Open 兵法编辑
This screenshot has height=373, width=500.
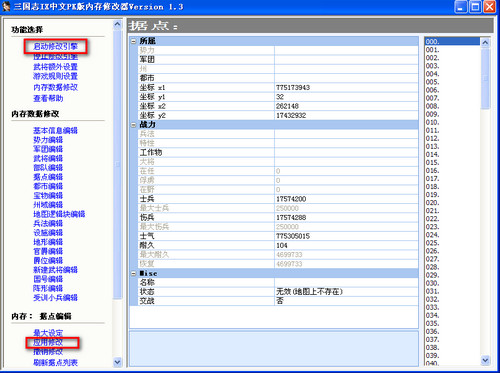[x=48, y=223]
